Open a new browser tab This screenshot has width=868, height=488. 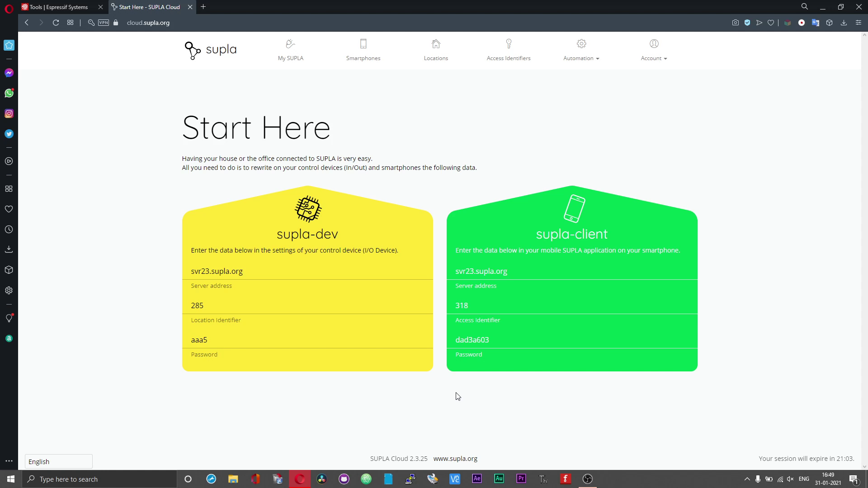click(x=203, y=7)
